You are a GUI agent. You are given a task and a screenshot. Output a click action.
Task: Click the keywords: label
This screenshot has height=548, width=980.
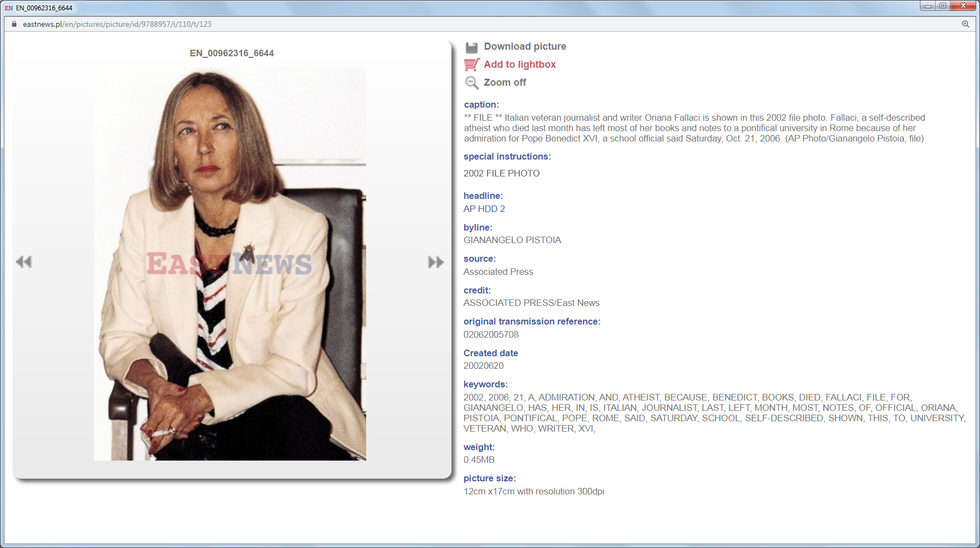click(485, 384)
